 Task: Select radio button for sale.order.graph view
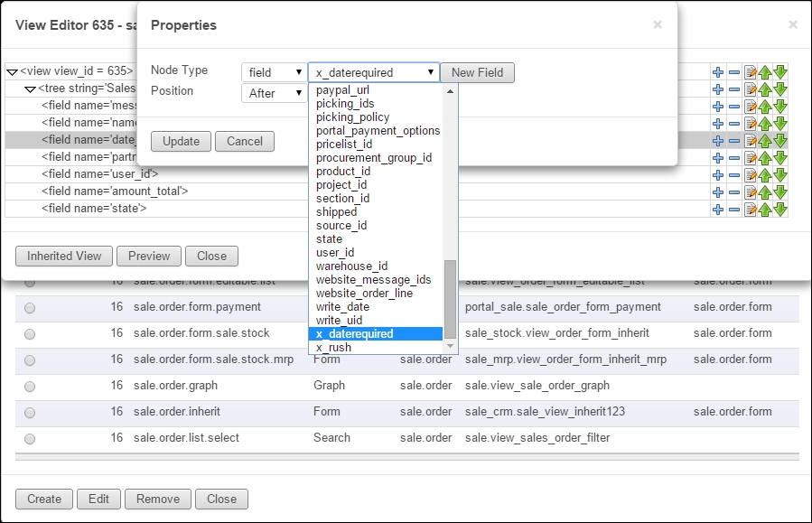30,386
